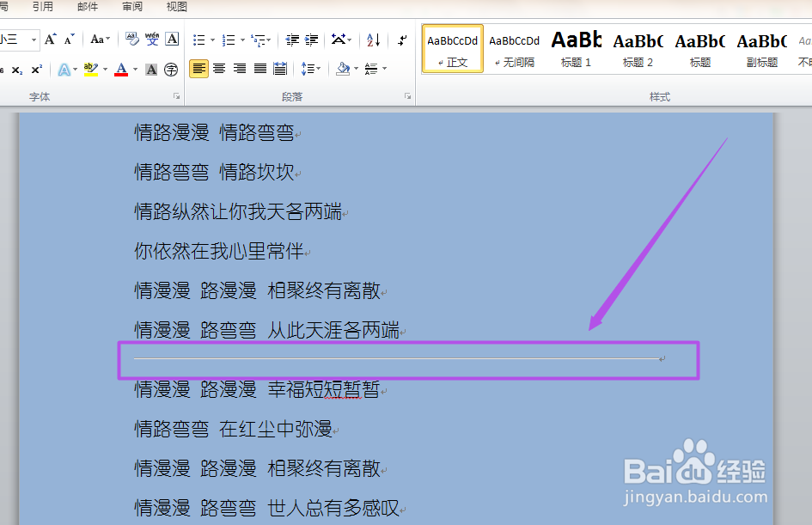This screenshot has height=525, width=812.
Task: Enable center text alignment
Action: coord(219,68)
